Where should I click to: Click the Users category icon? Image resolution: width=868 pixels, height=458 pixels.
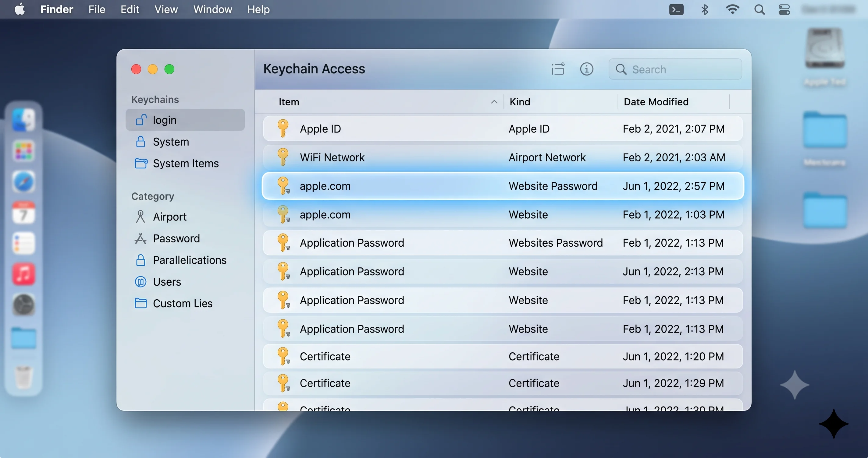point(141,282)
